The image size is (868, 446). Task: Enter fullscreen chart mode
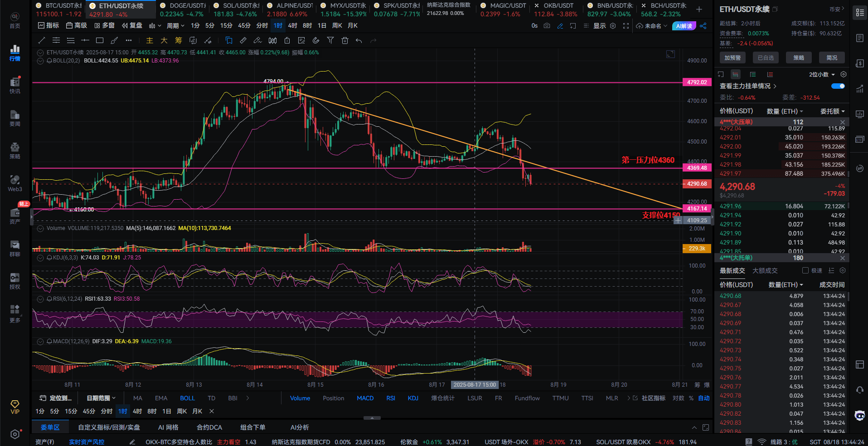[626, 26]
